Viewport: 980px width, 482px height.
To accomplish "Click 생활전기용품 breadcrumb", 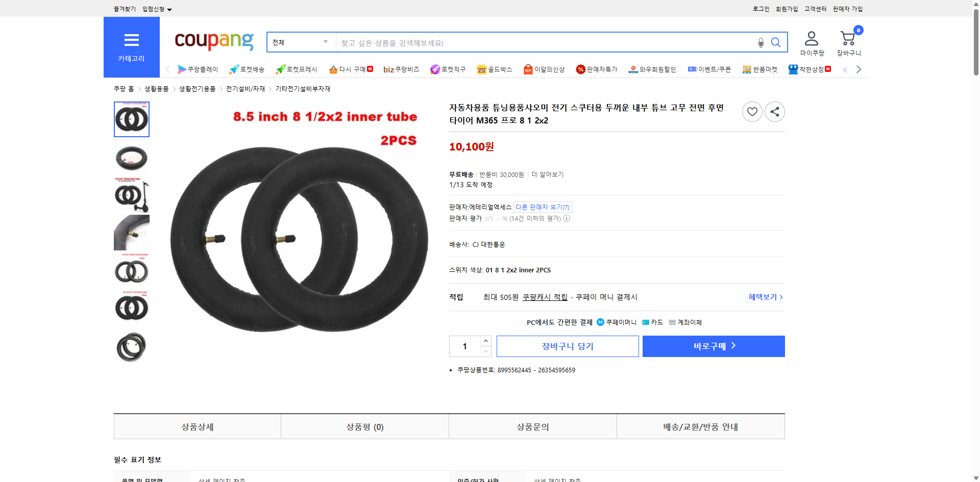I will coord(198,89).
